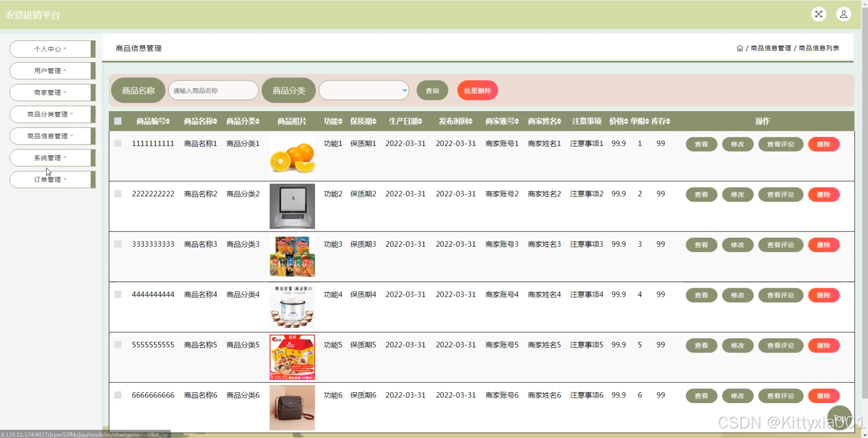Check the row for 商品名称1
This screenshot has height=438, width=868.
[118, 144]
